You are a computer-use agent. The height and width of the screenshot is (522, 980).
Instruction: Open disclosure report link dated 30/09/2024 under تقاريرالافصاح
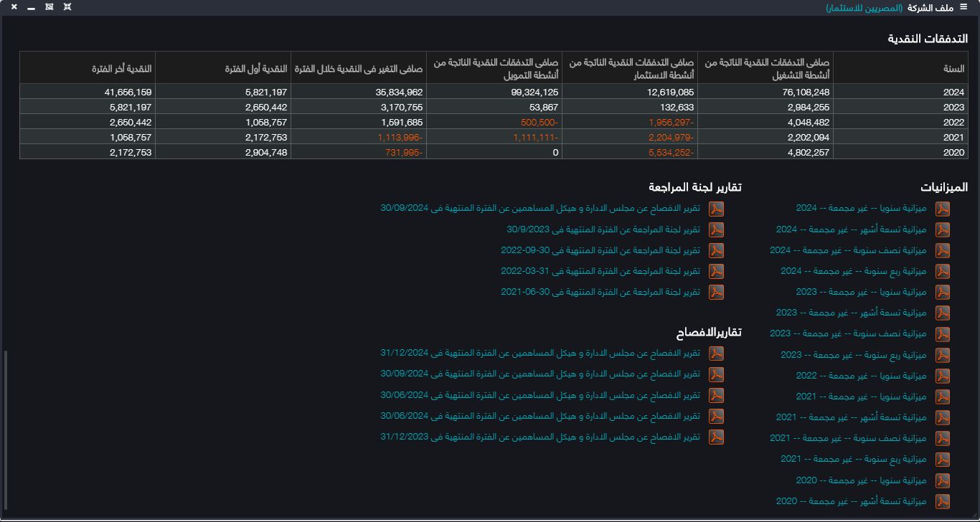[x=540, y=374]
